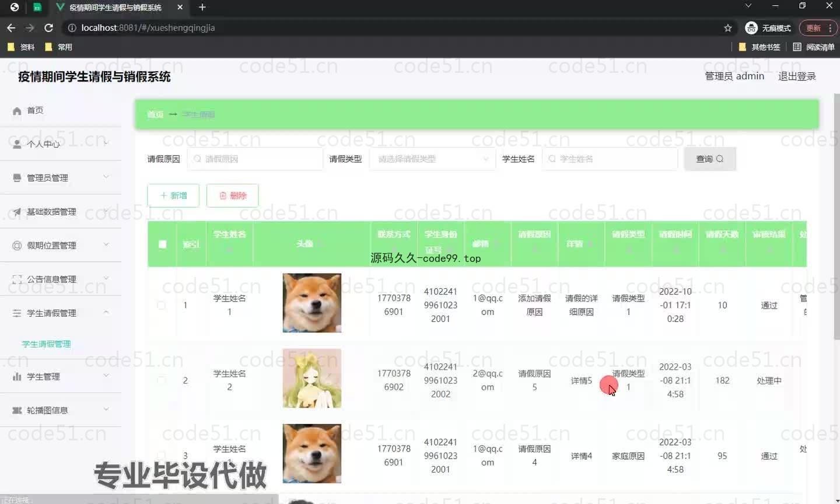Open the 请假类型 dropdown selector
840x504 pixels.
click(x=432, y=159)
